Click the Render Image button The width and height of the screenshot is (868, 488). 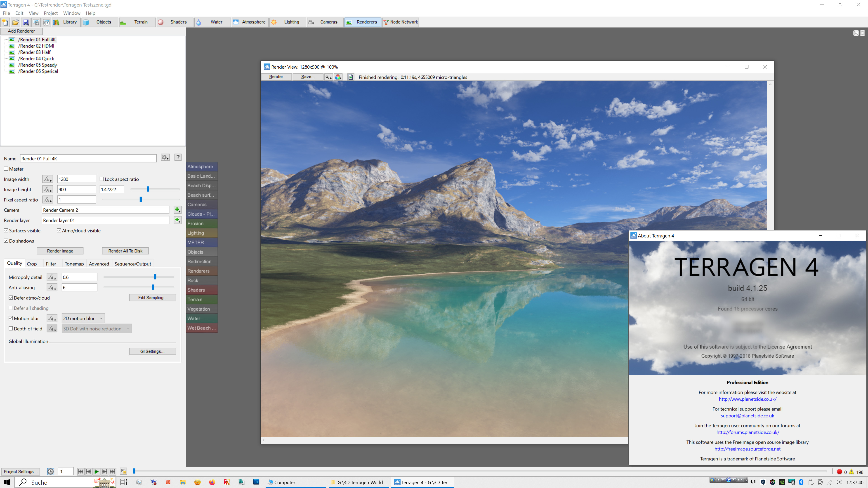(60, 251)
